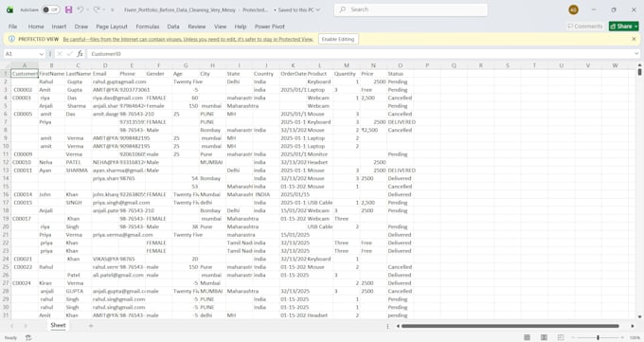Switch to the Insert tab
Viewport: 644px width, 342px height.
(x=59, y=27)
